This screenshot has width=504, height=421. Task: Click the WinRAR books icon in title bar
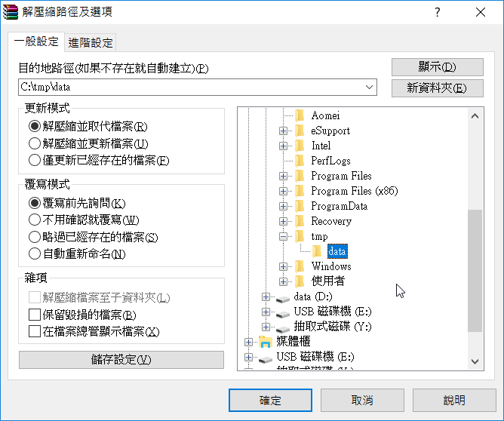(10, 12)
